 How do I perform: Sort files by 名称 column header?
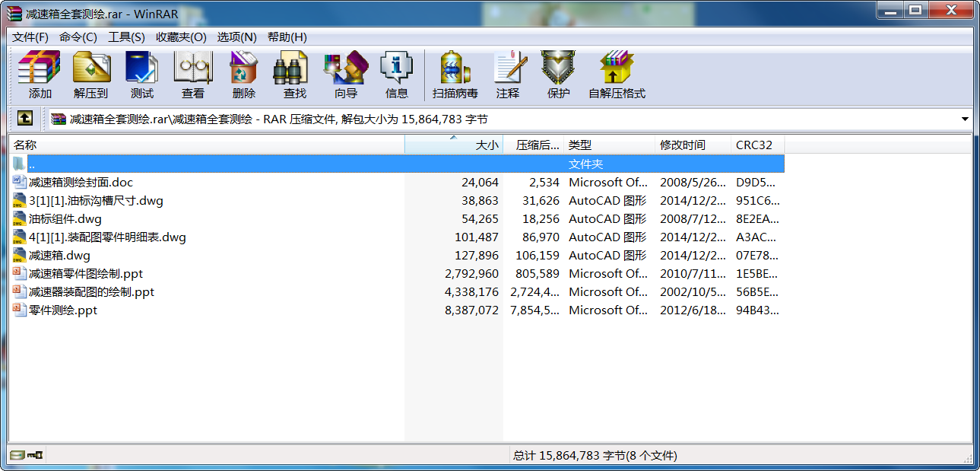click(x=207, y=145)
